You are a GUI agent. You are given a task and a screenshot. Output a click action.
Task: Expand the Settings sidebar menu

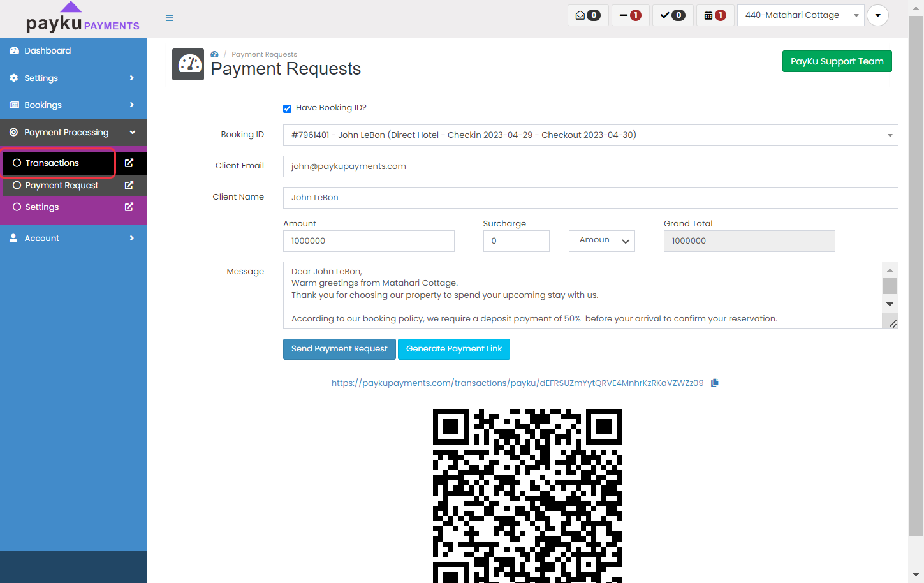point(73,78)
